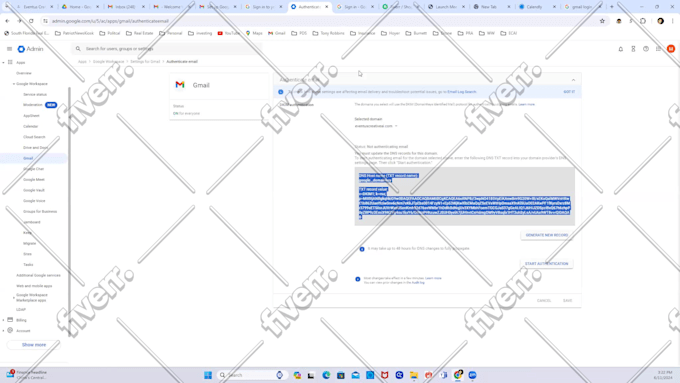Collapse the Apps tree section

click(3, 62)
